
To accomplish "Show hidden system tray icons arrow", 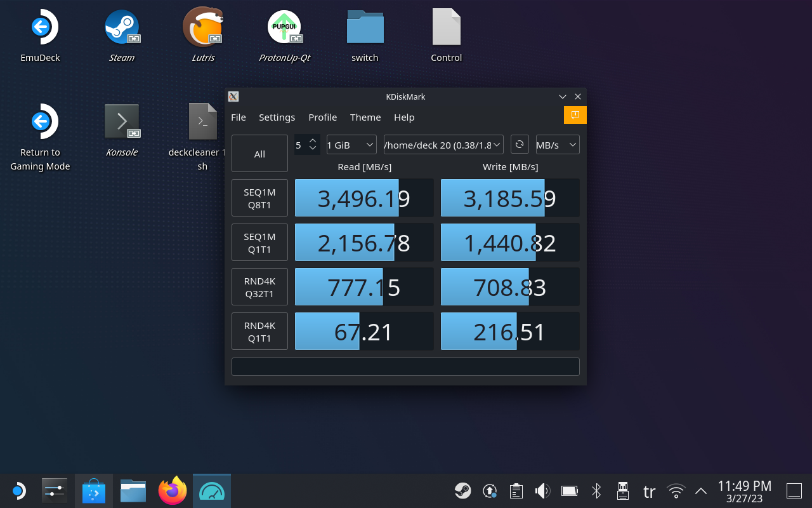I will 701,491.
